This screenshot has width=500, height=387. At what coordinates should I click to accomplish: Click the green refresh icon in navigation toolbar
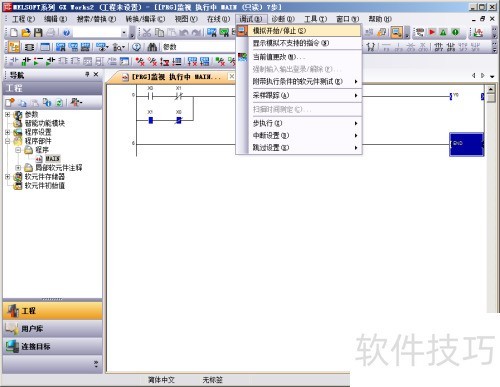pos(59,103)
